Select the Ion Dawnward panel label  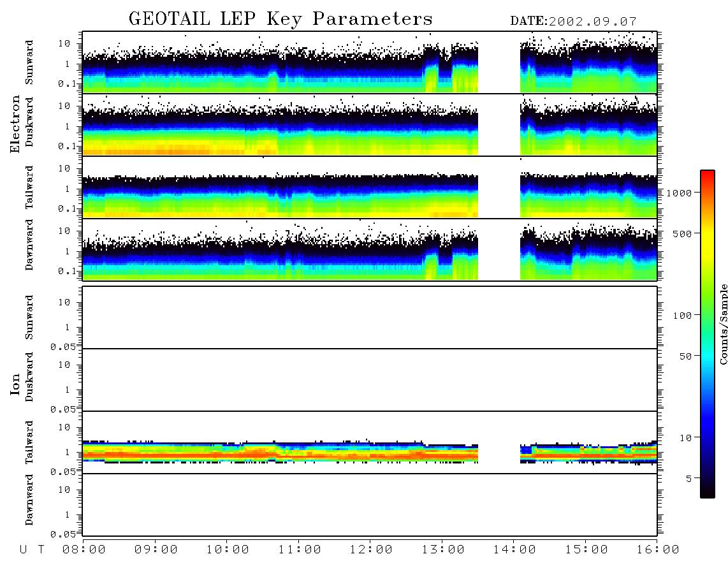29,500
